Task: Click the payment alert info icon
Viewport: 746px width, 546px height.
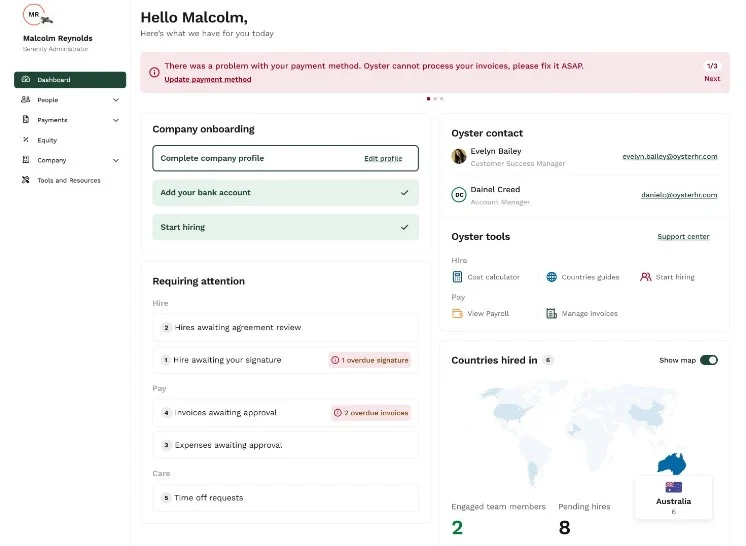Action: (x=154, y=72)
